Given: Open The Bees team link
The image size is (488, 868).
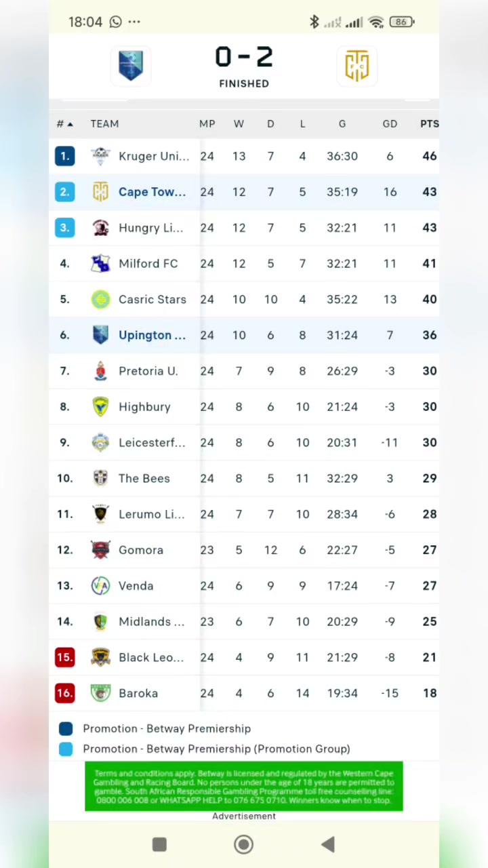Looking at the screenshot, I should tap(144, 478).
